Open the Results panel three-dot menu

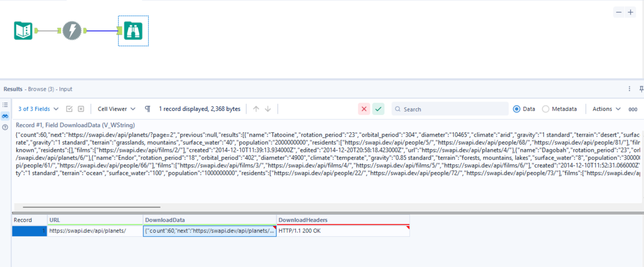[629, 89]
